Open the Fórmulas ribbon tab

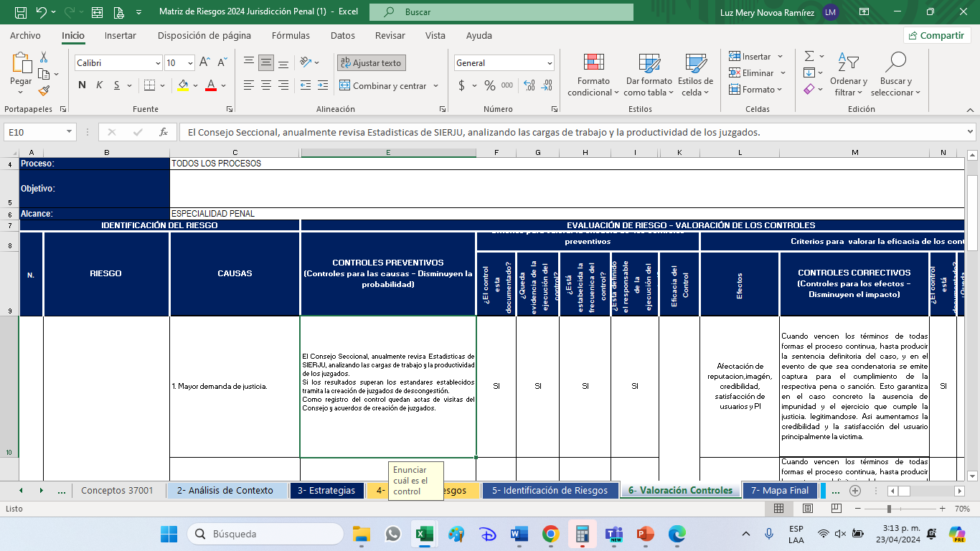pos(291,35)
